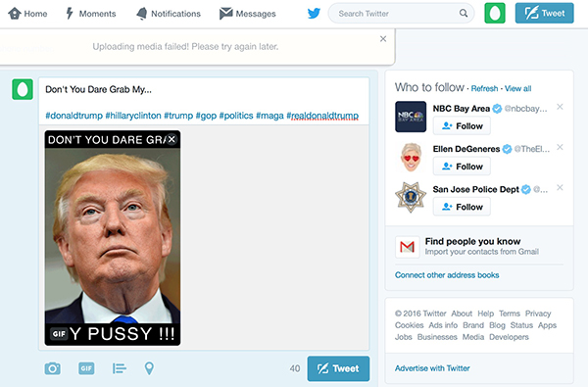Click the GIF badge on the media preview
Image resolution: width=588 pixels, height=387 pixels.
coord(59,333)
